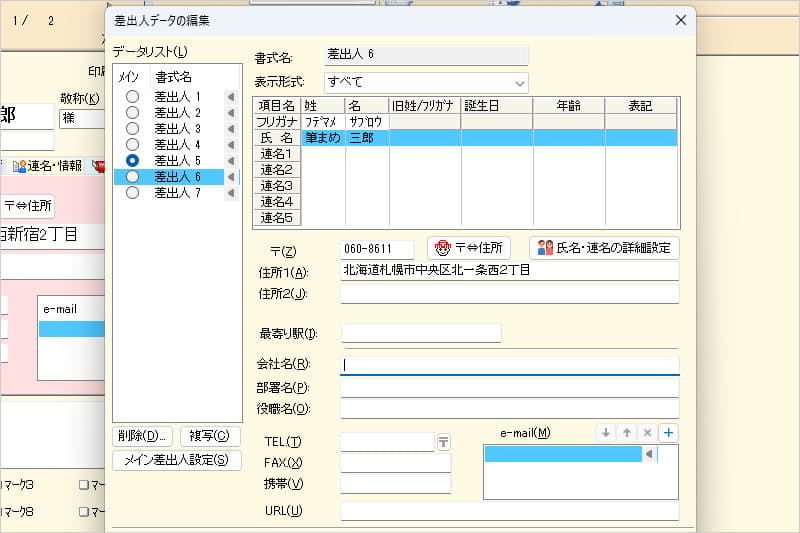Select the 三郎 given name cell
800x533 pixels.
point(367,138)
